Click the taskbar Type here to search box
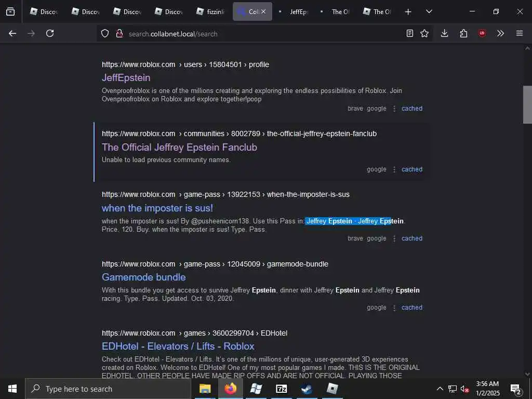 point(108,389)
